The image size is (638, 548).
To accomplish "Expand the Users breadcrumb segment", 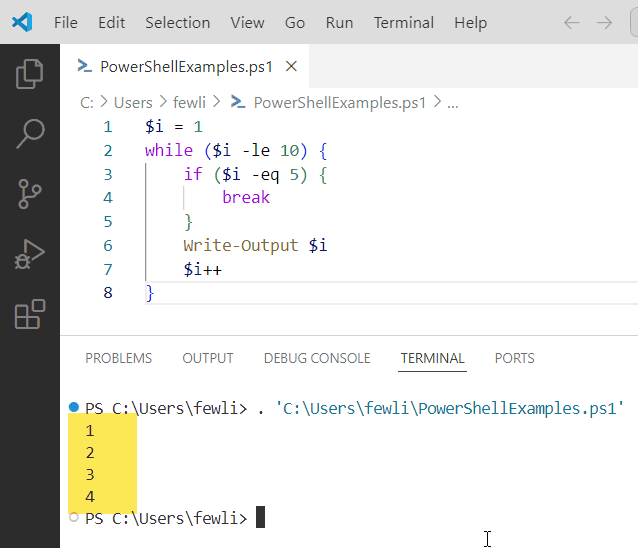I will (x=133, y=102).
